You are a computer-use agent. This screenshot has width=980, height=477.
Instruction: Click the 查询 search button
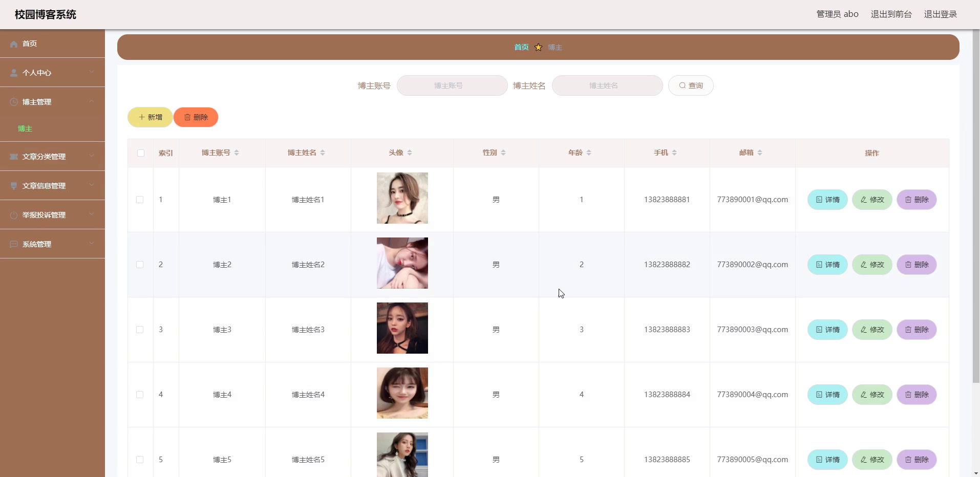(691, 85)
